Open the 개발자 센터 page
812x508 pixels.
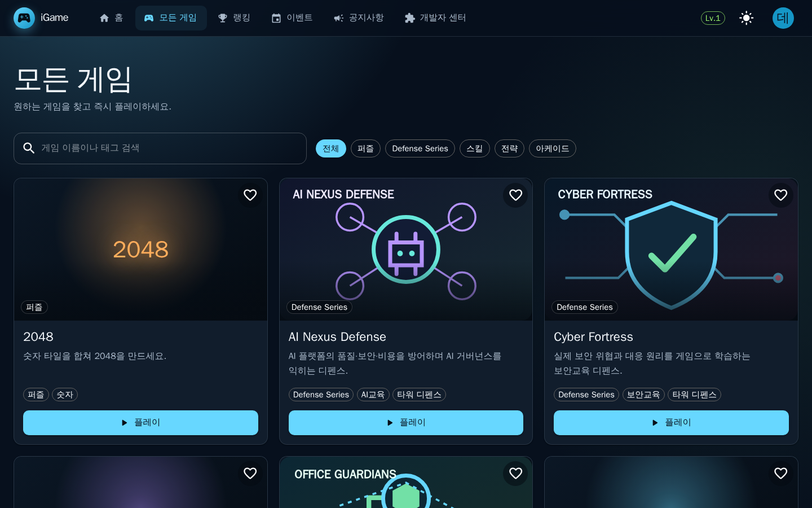coord(436,18)
